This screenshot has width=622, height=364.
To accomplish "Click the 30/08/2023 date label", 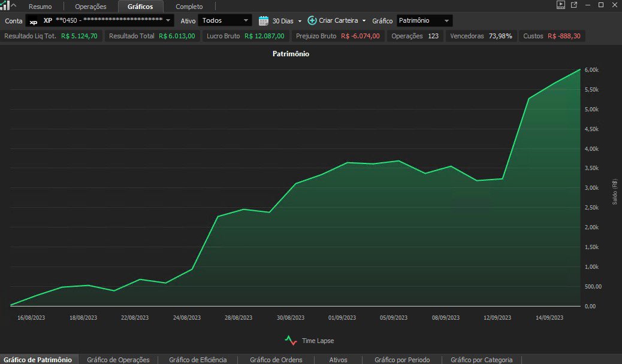I will [x=291, y=317].
